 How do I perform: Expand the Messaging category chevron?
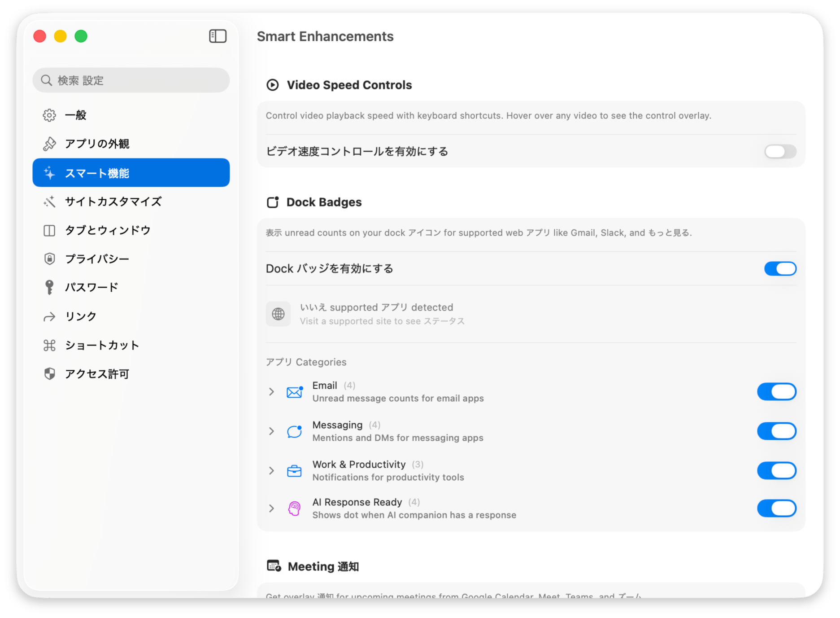[x=271, y=431]
